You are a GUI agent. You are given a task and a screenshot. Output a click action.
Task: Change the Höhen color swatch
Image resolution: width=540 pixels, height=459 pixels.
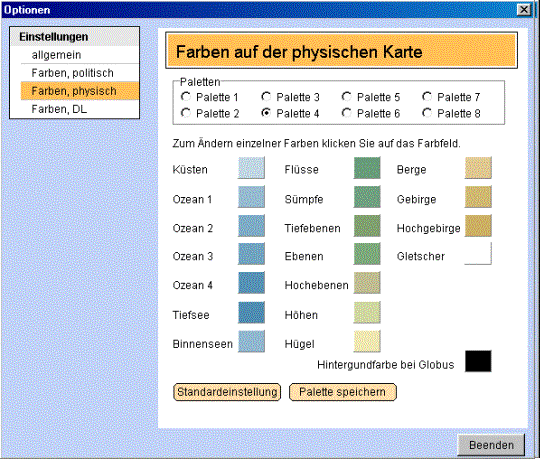pos(367,313)
